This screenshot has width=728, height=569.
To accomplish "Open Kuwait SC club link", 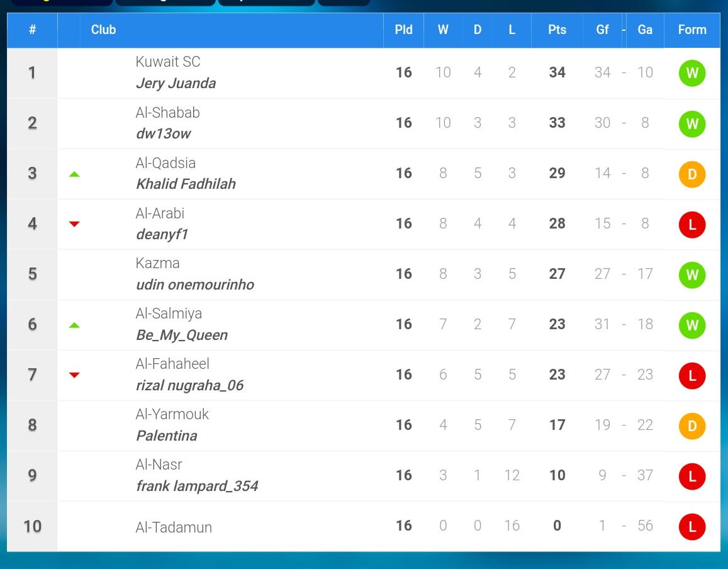I will click(168, 61).
